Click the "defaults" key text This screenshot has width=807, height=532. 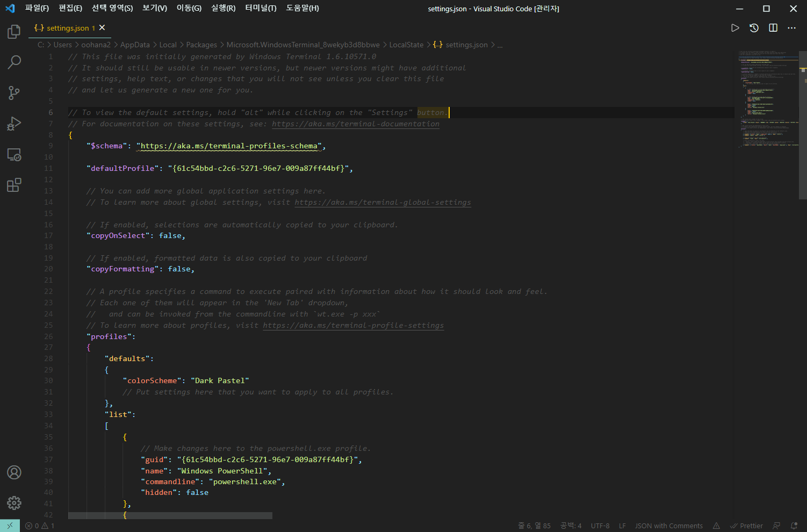(127, 358)
